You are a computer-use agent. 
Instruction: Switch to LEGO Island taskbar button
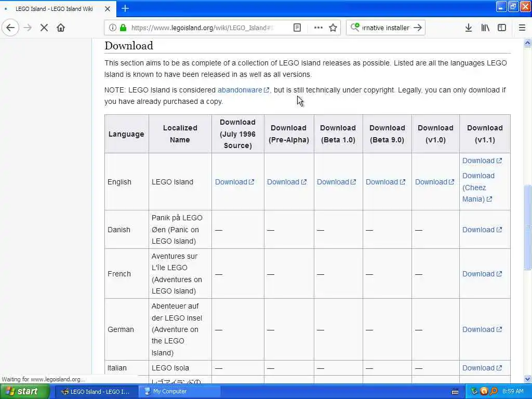point(96,392)
